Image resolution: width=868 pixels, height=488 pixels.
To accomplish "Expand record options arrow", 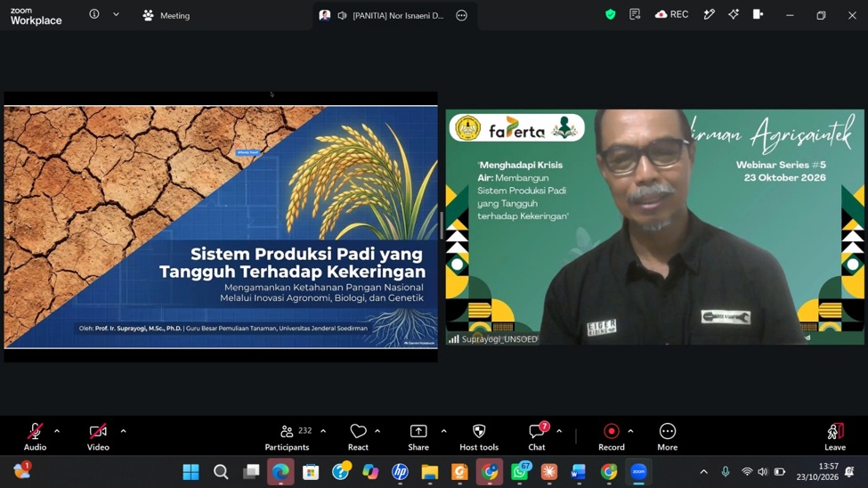I will [x=630, y=431].
